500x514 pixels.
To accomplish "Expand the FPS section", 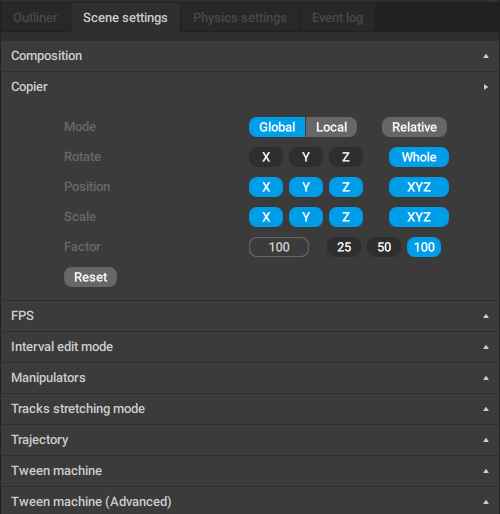I will 250,316.
